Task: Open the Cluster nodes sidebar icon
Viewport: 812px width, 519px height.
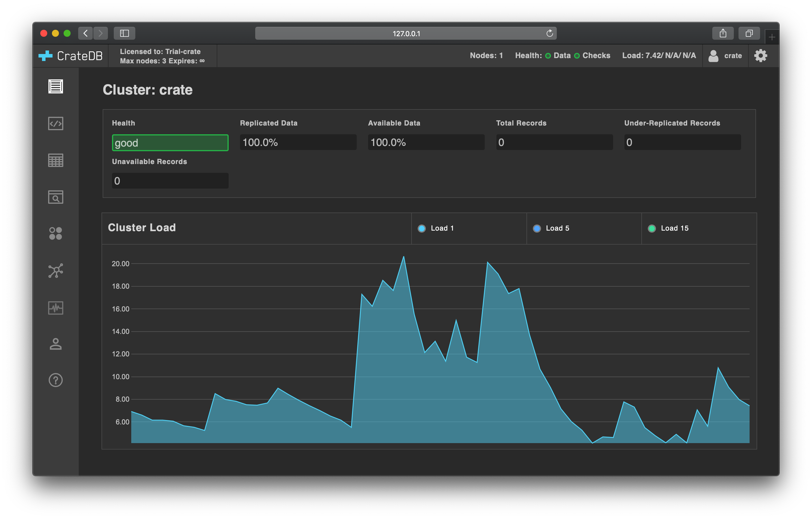Action: [x=56, y=271]
